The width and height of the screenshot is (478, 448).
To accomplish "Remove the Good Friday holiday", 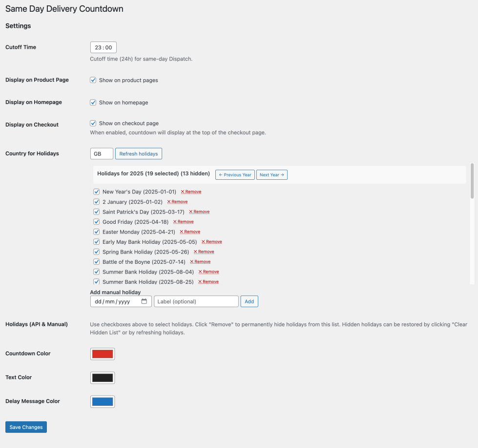I will click(x=184, y=222).
